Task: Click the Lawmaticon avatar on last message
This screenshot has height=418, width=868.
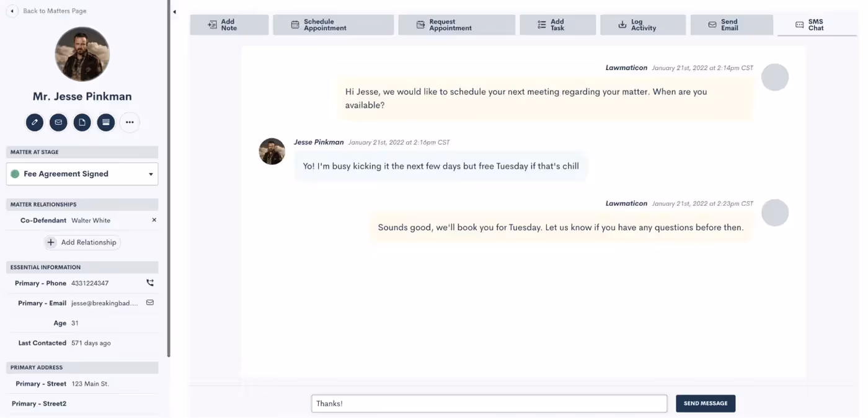Action: pyautogui.click(x=774, y=213)
